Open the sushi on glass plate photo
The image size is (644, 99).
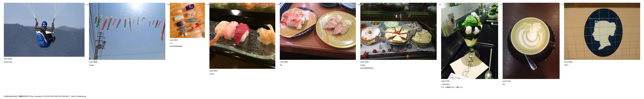click(x=242, y=36)
